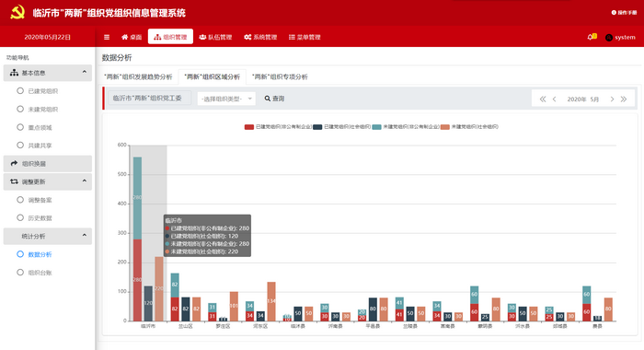Toggle teal 未建党组织(非公有制企业) legend swatch

pyautogui.click(x=376, y=127)
